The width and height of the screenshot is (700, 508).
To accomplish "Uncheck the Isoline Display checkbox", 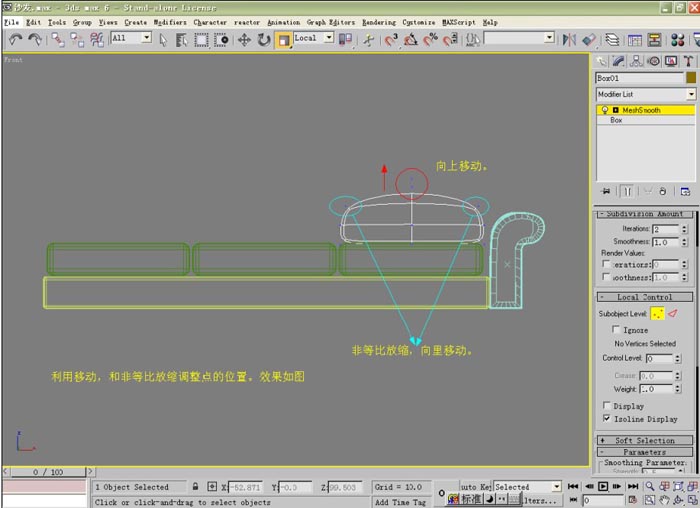I will click(x=608, y=419).
